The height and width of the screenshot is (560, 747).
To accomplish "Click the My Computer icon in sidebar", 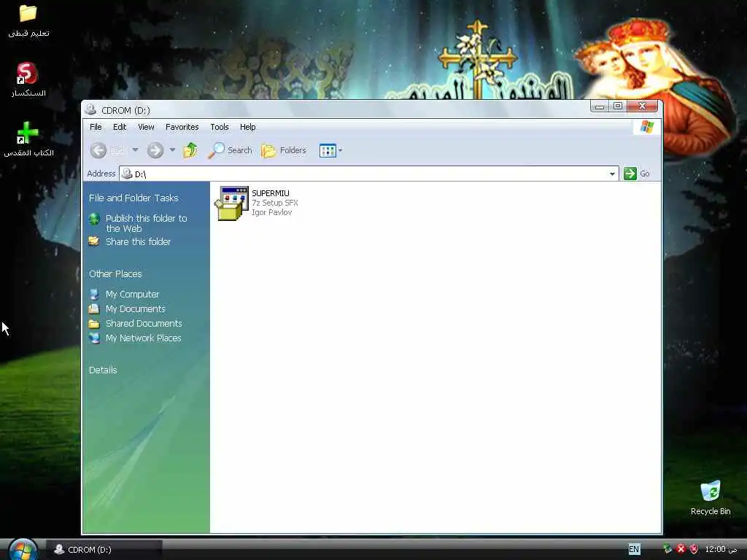I will click(94, 295).
